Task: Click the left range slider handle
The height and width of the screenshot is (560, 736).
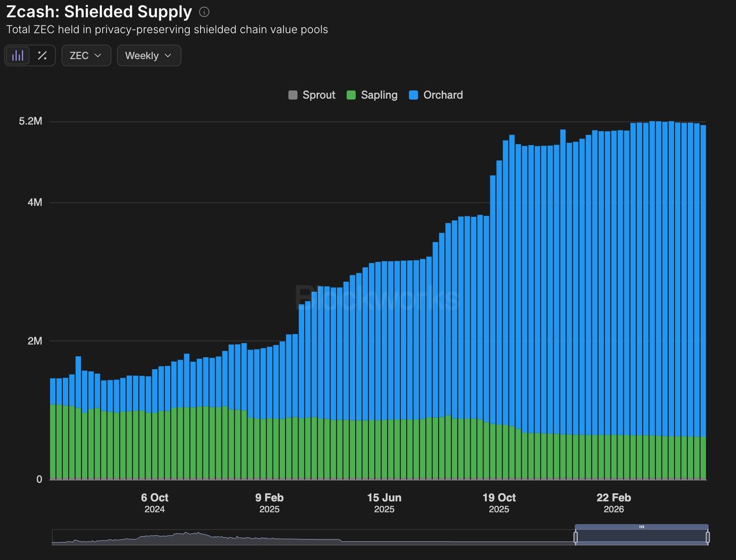Action: (575, 537)
